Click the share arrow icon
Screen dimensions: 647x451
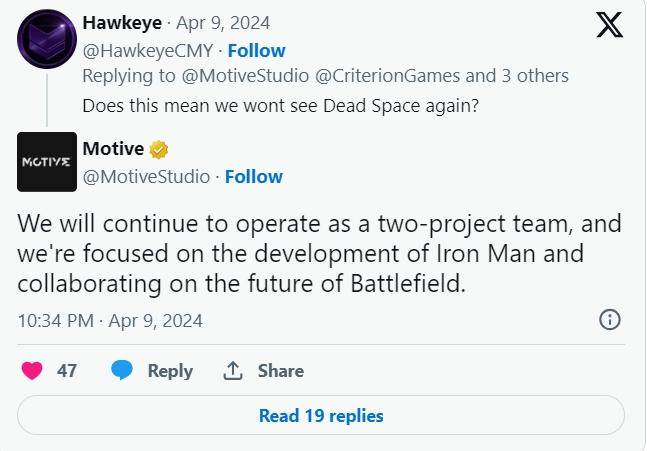[233, 371]
